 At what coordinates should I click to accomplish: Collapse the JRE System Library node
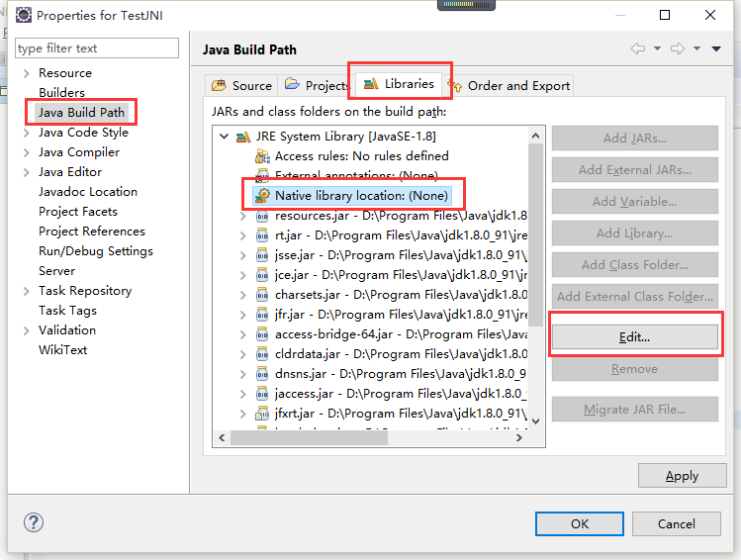pyautogui.click(x=226, y=137)
